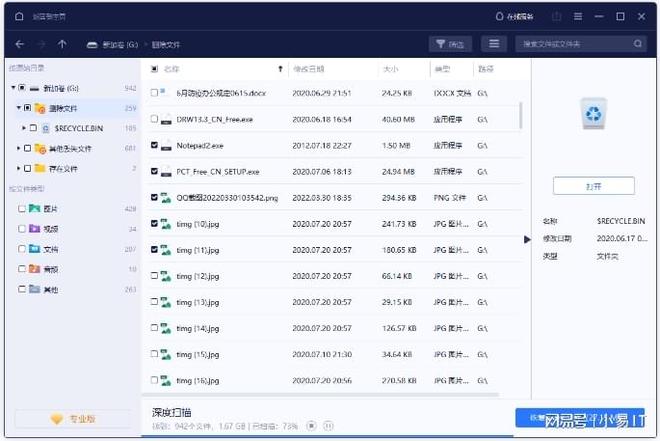The height and width of the screenshot is (441, 660).
Task: Click the Pictures folder icon
Action: [35, 208]
